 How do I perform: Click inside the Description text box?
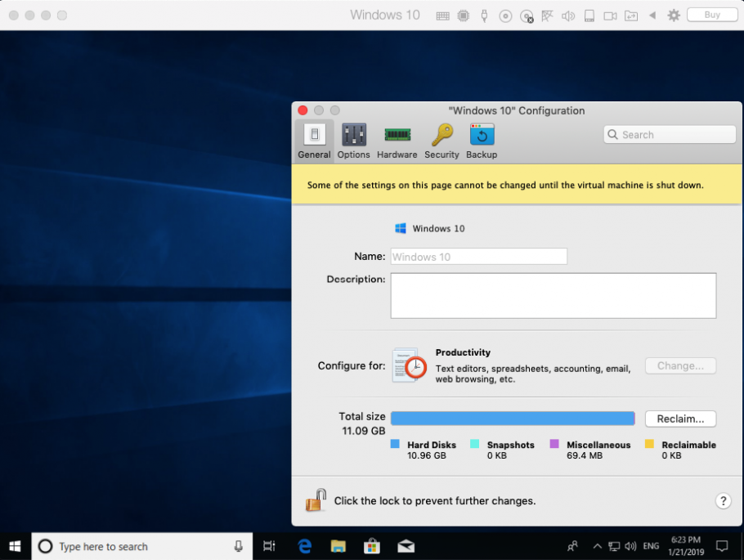pos(553,295)
